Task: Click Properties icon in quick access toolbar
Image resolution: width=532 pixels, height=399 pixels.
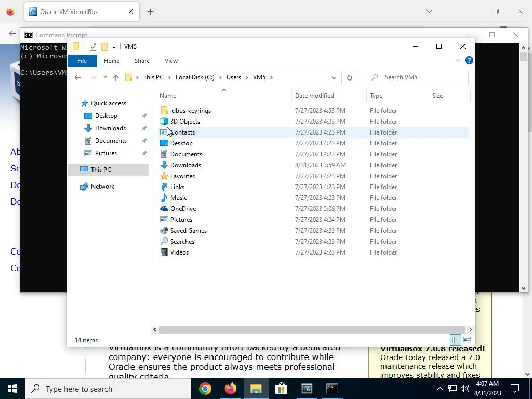Action: click(x=92, y=46)
